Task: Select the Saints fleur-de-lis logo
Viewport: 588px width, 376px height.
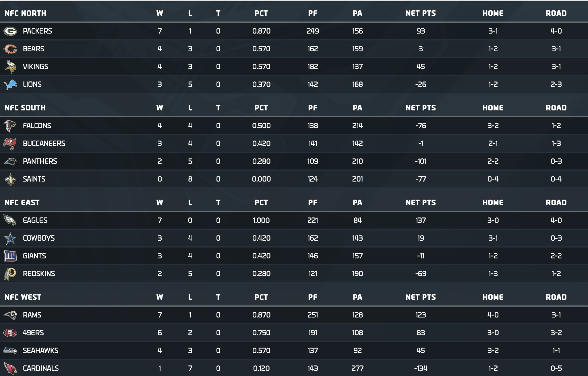Action: (10, 179)
